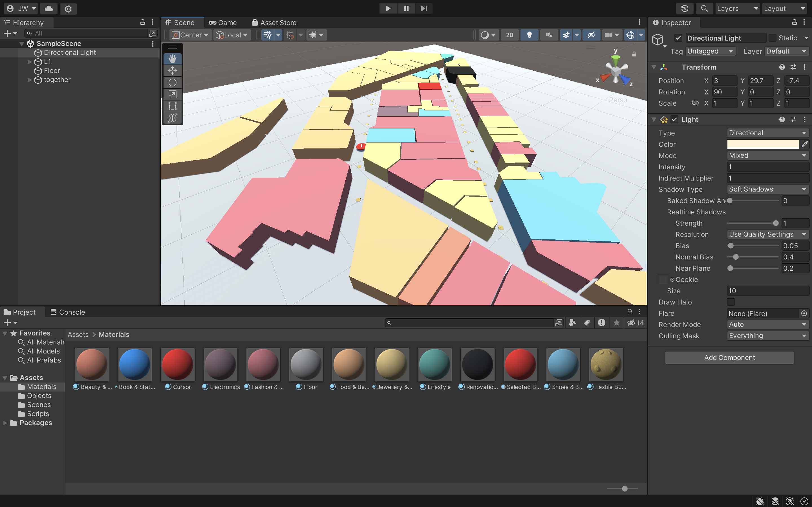The image size is (812, 507).
Task: Toggle scene lighting lightbulb icon
Action: (x=529, y=35)
